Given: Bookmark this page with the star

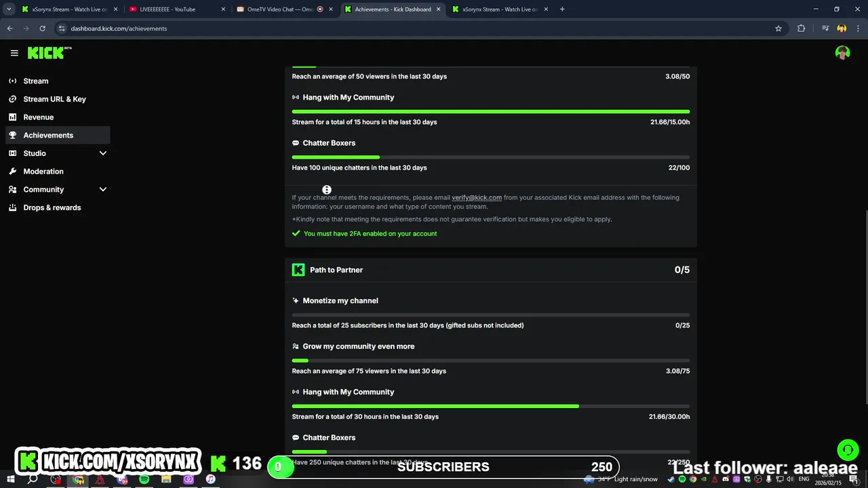Looking at the screenshot, I should pos(778,28).
